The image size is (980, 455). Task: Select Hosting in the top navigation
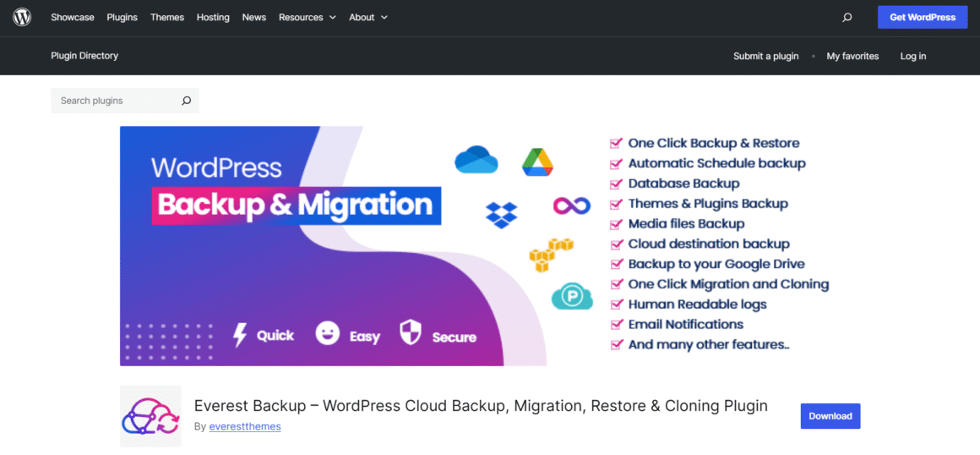coord(213,18)
